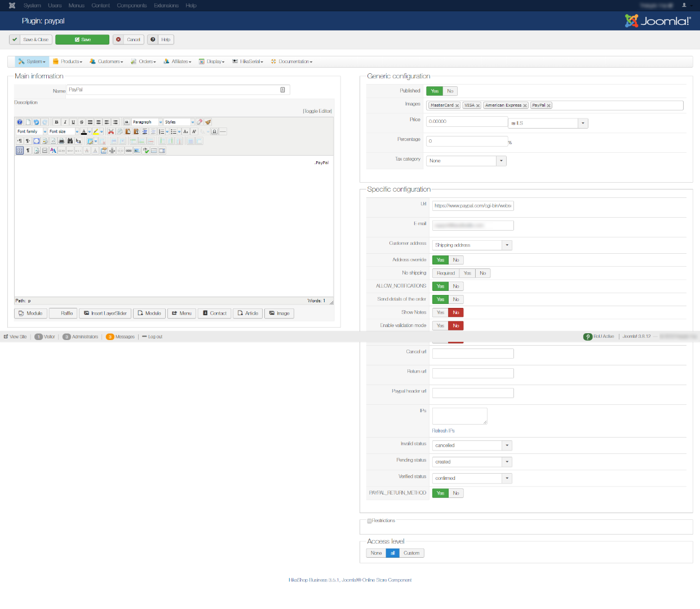Apply bold formatting in description editor
The width and height of the screenshot is (700, 609).
(x=56, y=122)
